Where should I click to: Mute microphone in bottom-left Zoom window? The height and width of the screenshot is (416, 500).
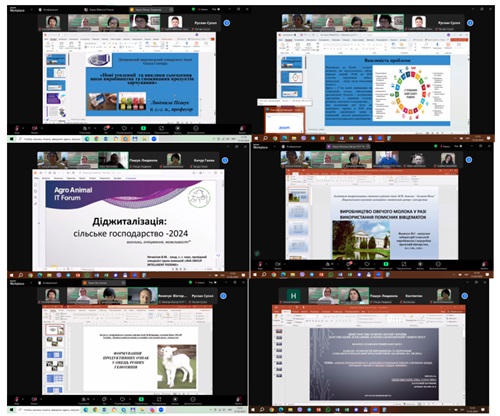click(17, 399)
